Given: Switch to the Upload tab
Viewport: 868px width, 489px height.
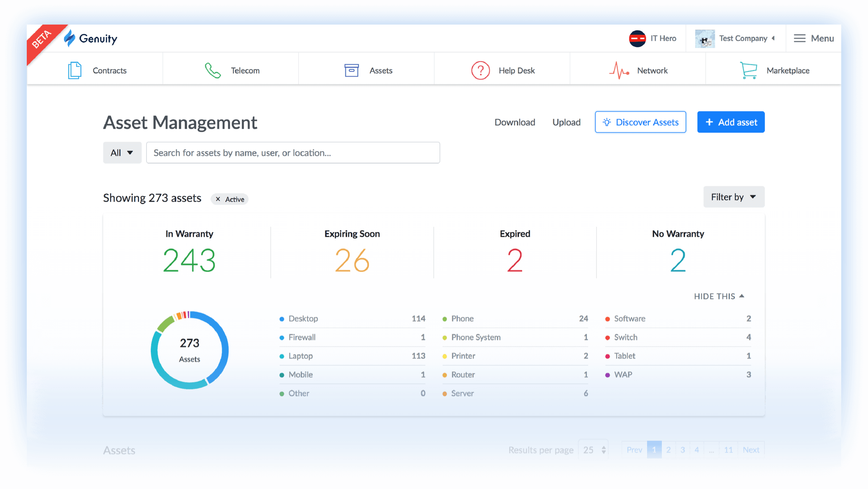Looking at the screenshot, I should [x=566, y=122].
